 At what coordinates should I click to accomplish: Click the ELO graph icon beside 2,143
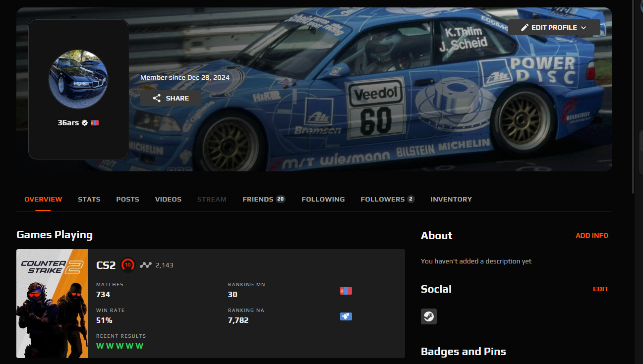click(145, 265)
